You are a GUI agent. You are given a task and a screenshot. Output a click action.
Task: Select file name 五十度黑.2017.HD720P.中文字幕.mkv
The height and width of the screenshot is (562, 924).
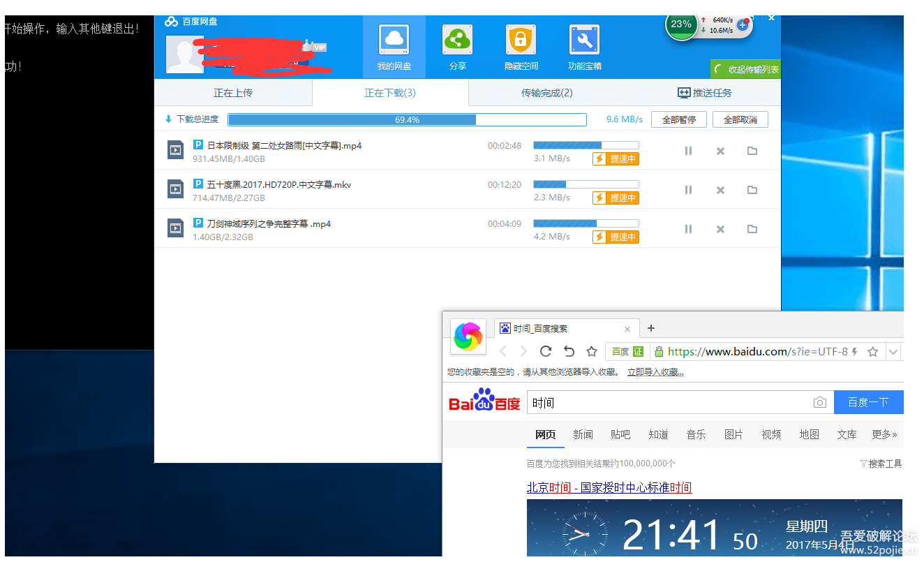279,185
